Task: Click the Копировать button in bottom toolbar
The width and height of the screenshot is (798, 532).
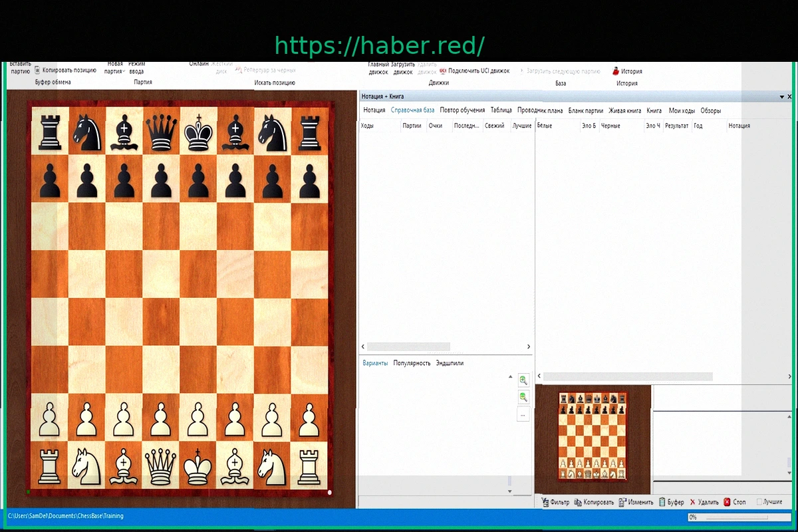Action: pyautogui.click(x=593, y=502)
